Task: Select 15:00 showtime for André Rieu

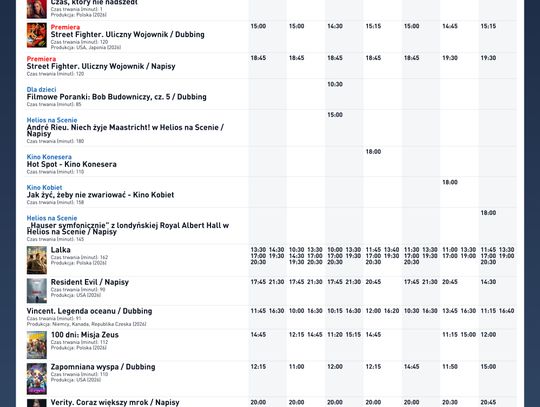Action: click(x=335, y=115)
